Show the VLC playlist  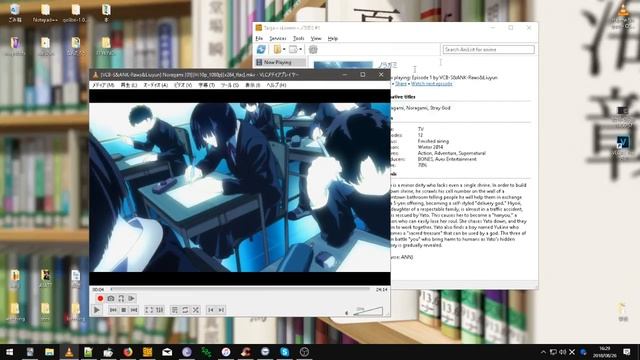[x=175, y=310]
